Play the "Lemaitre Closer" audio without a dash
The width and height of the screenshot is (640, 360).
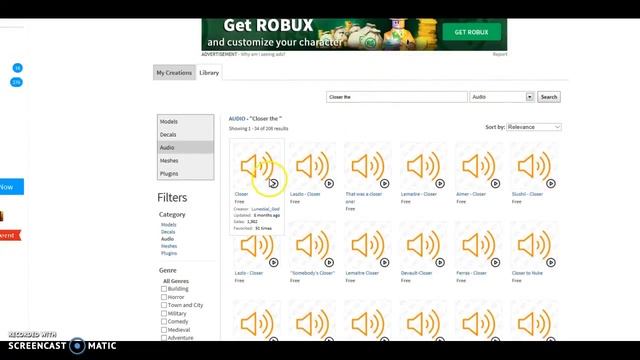point(384,262)
